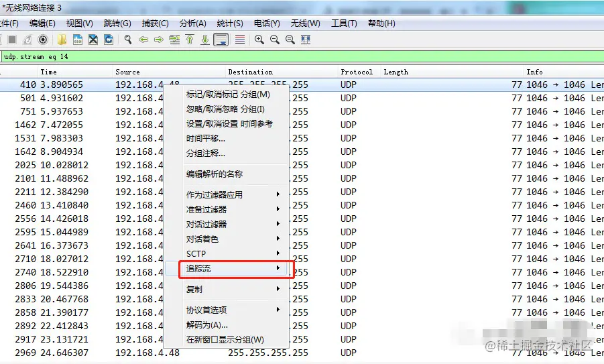
Task: Reset zoom to normal size icon
Action: [290, 40]
